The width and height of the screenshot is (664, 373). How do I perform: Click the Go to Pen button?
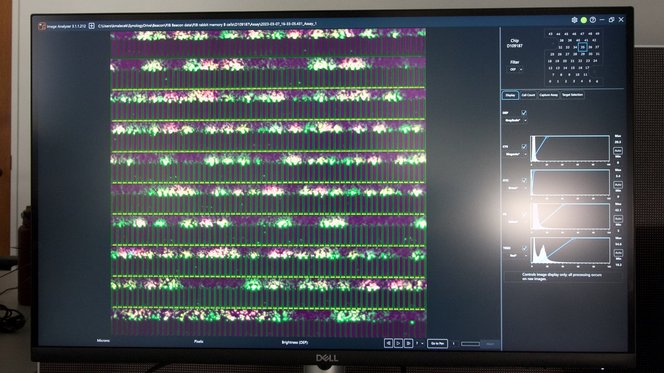[x=437, y=343]
